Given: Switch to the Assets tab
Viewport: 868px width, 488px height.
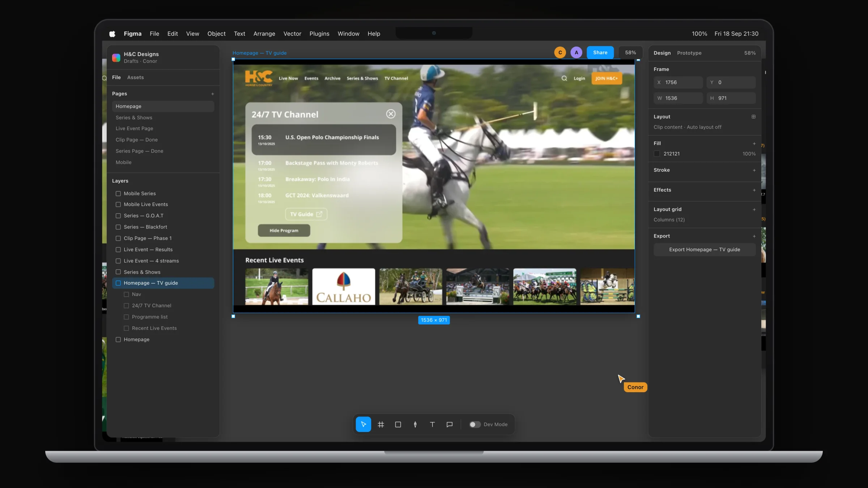Looking at the screenshot, I should (x=135, y=77).
